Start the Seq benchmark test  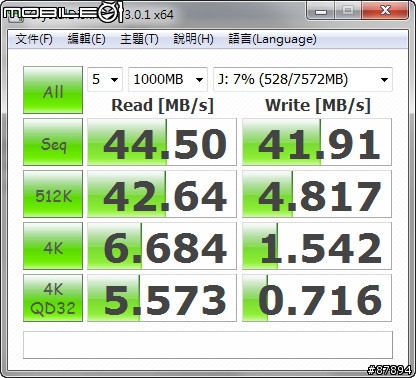53,142
